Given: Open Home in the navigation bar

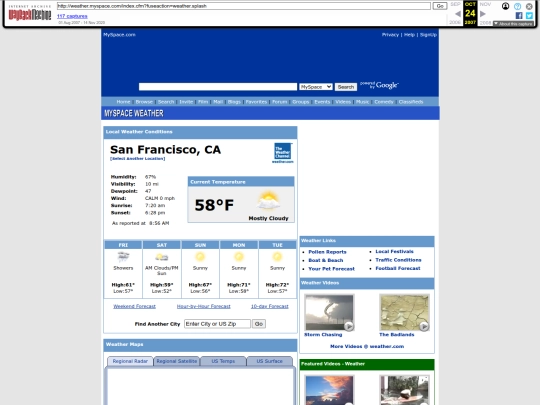Looking at the screenshot, I should coord(123,102).
